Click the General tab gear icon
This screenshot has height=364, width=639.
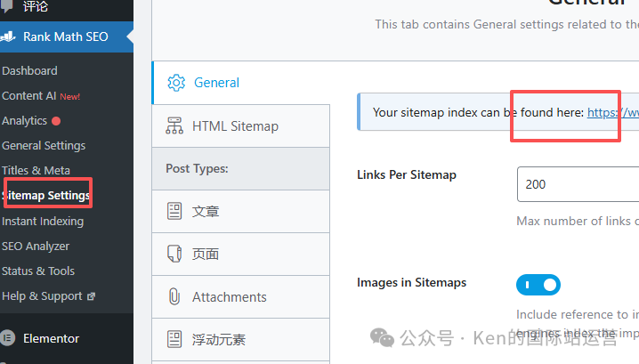pyautogui.click(x=175, y=83)
